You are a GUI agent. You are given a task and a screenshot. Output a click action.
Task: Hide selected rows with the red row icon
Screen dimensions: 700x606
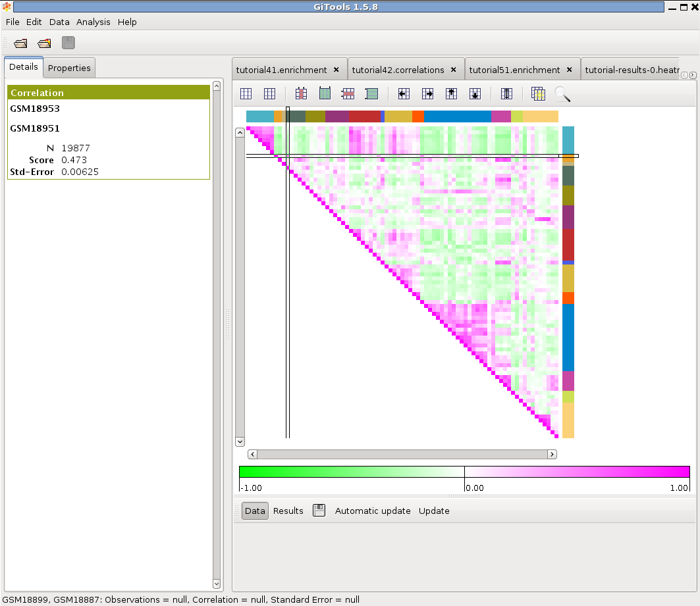[x=348, y=93]
